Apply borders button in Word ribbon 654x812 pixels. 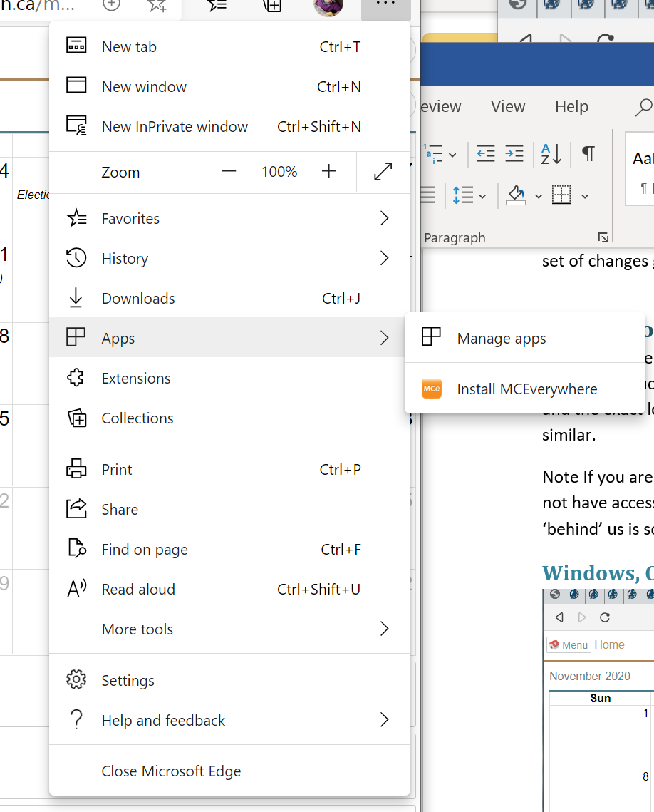pyautogui.click(x=561, y=195)
